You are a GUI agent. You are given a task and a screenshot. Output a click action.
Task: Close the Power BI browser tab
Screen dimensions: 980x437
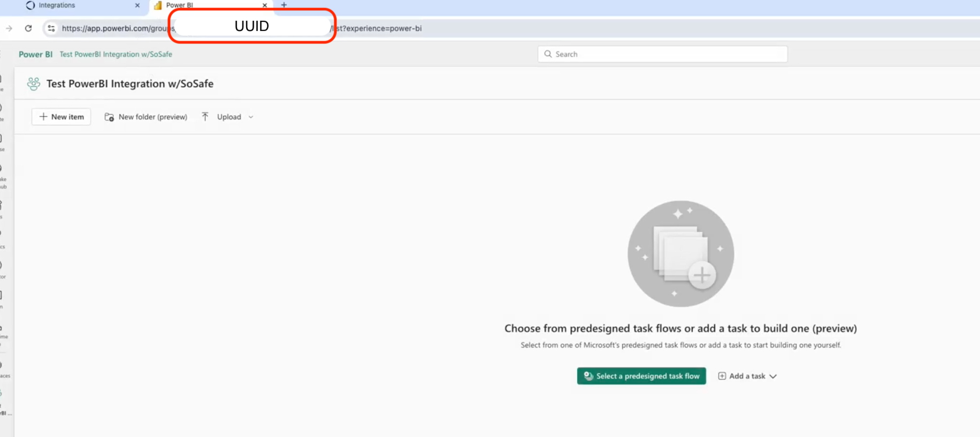tap(265, 5)
